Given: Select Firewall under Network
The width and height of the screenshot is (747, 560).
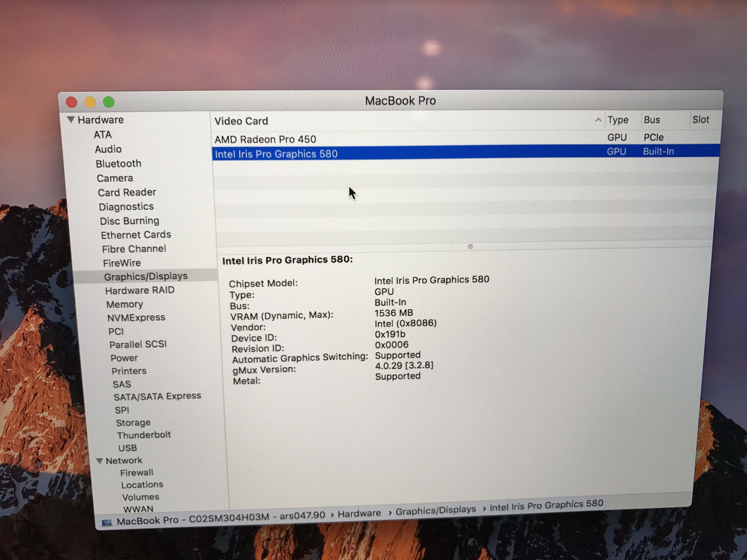Looking at the screenshot, I should pyautogui.click(x=137, y=473).
